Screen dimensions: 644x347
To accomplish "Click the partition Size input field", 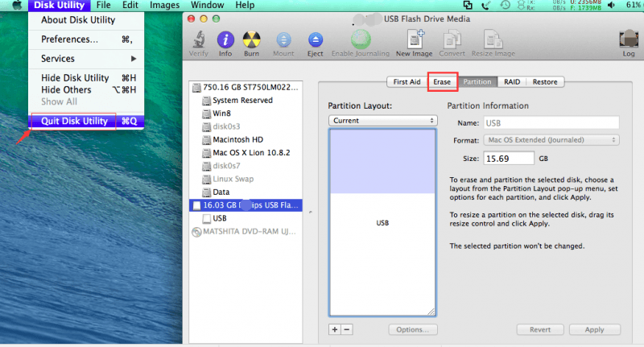I will pyautogui.click(x=509, y=159).
